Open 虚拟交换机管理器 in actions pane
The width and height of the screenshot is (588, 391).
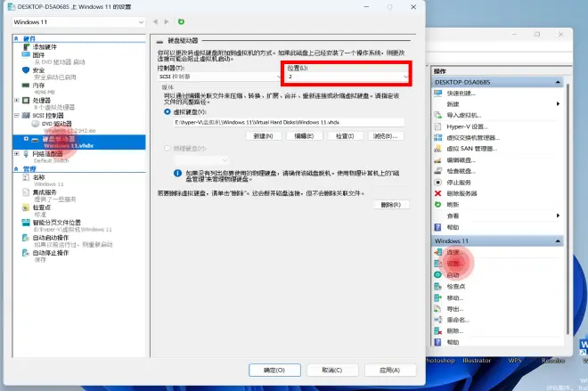(x=473, y=137)
